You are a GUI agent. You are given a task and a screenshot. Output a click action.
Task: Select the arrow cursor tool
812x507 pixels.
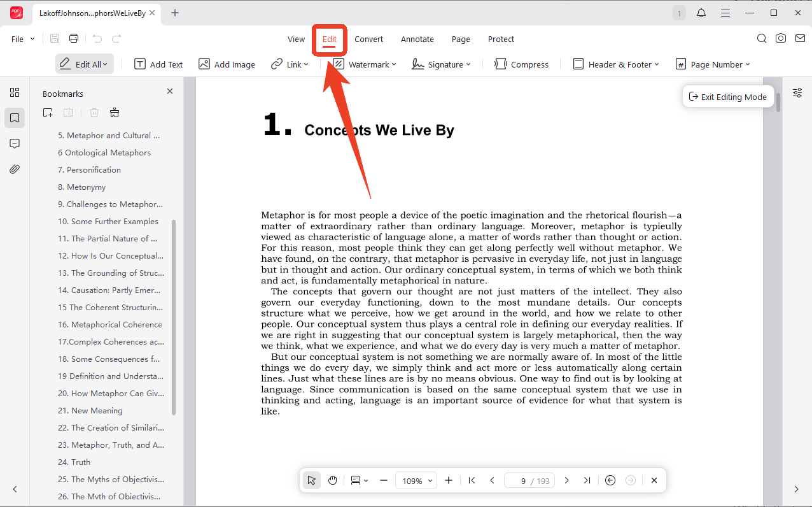pos(311,480)
